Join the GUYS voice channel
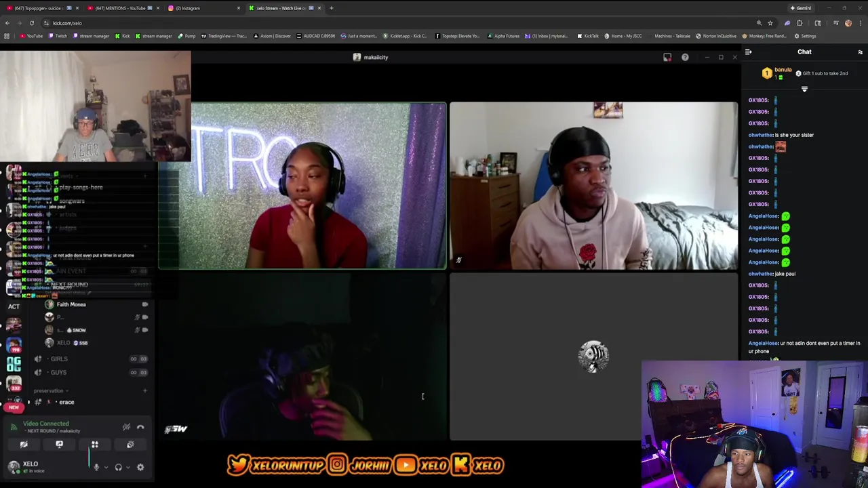This screenshot has width=868, height=488. (59, 372)
